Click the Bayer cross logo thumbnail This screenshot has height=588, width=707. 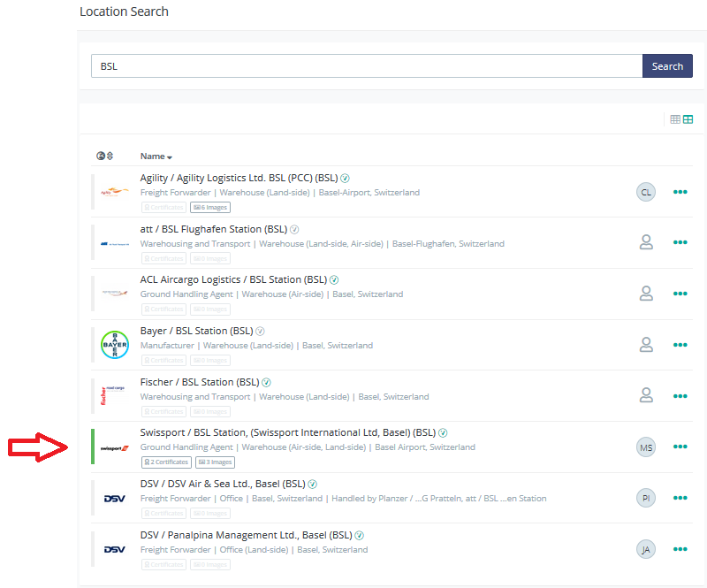pos(115,345)
